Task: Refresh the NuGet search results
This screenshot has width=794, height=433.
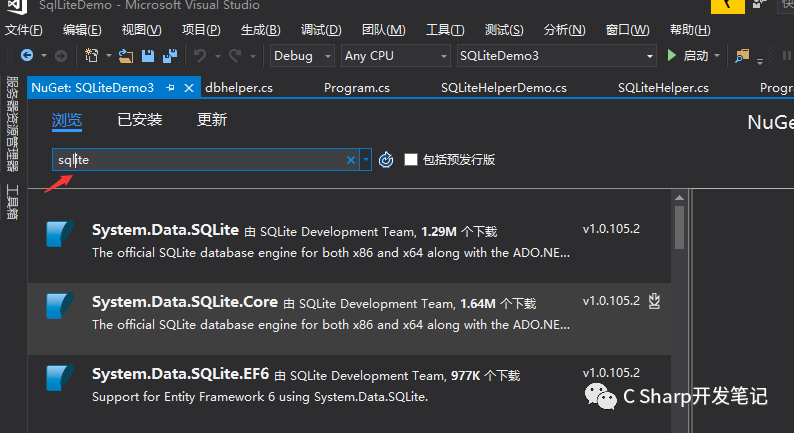Action: coord(387,160)
